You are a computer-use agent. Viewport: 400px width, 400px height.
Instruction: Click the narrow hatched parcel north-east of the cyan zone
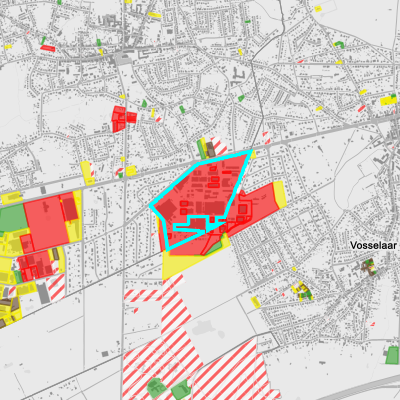tap(266, 138)
